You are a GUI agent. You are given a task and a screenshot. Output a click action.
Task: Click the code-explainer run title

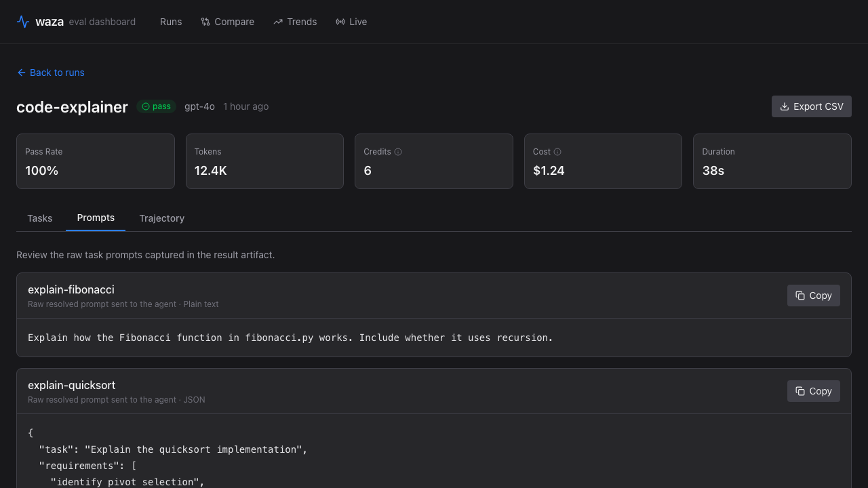72,107
